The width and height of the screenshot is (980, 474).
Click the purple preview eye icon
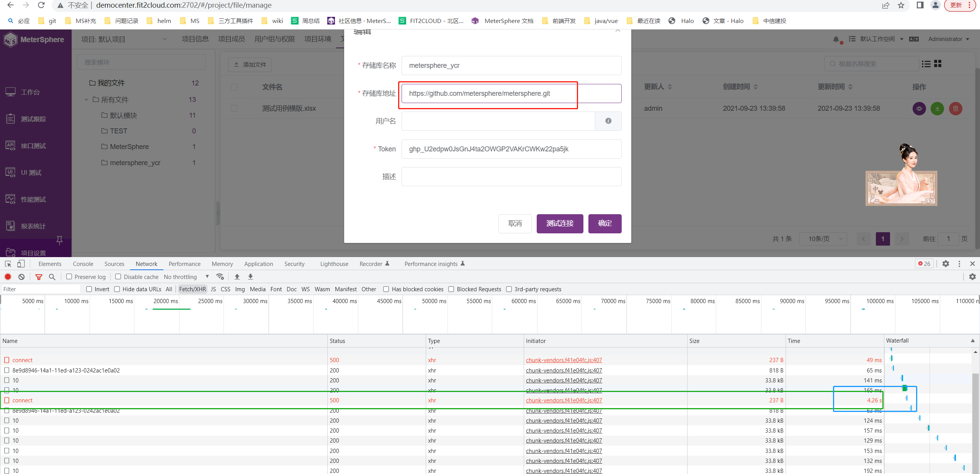(919, 108)
